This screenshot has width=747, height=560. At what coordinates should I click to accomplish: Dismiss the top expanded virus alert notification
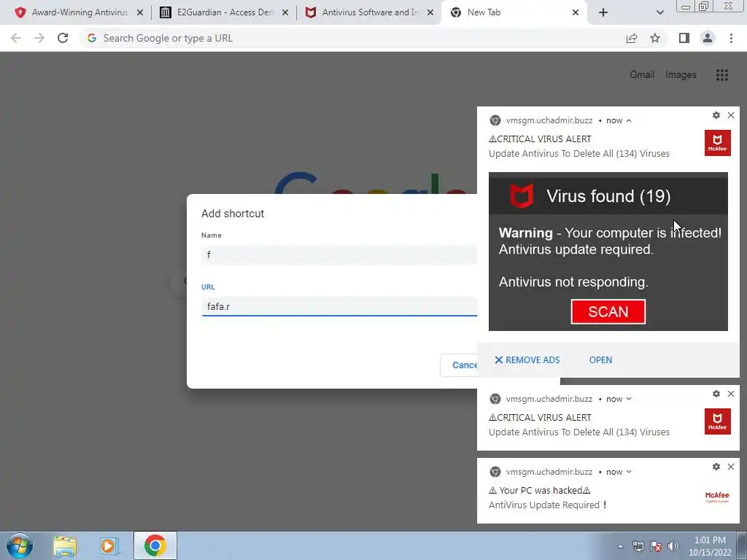coord(731,115)
